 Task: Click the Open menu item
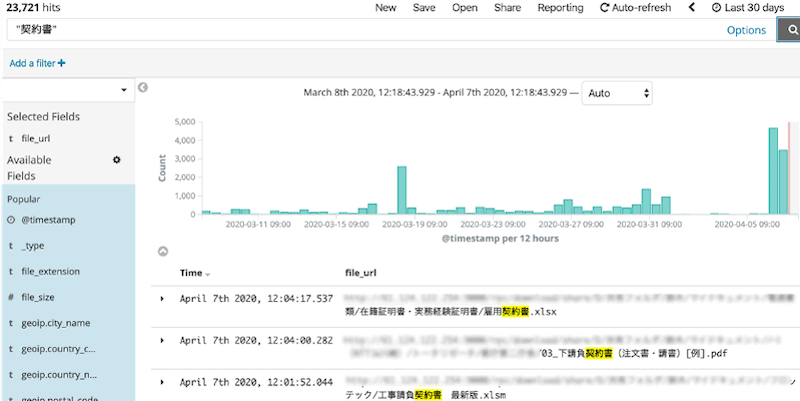tap(465, 8)
